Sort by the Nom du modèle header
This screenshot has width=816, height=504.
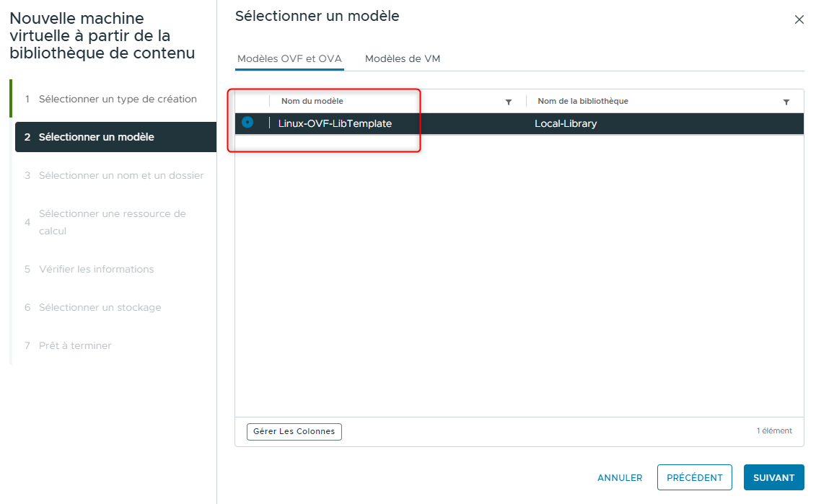click(x=312, y=102)
